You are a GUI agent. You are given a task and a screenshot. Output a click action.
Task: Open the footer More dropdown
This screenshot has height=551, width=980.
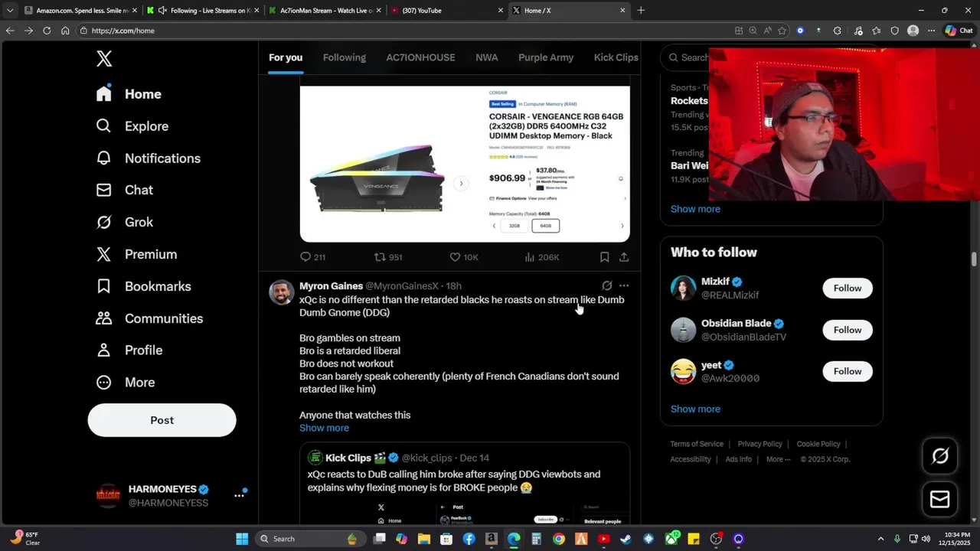[x=779, y=459]
